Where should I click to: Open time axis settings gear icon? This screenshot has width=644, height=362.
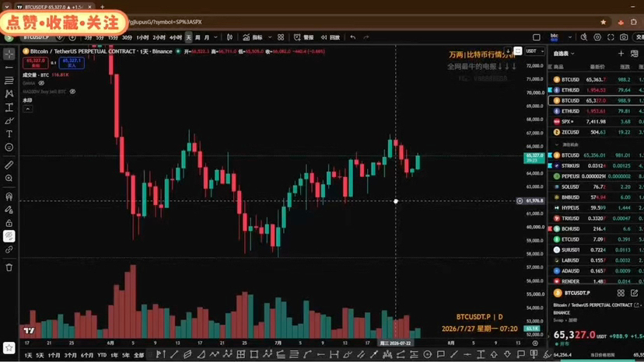(x=535, y=343)
